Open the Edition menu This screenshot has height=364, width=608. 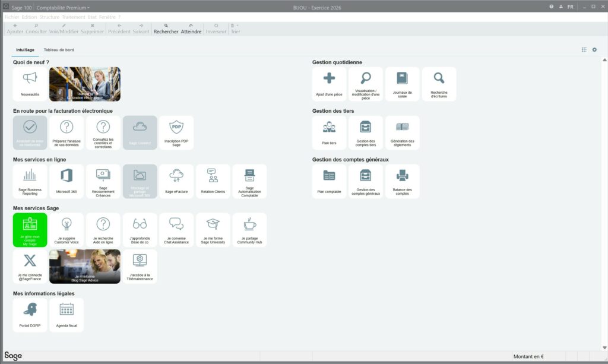pyautogui.click(x=29, y=17)
